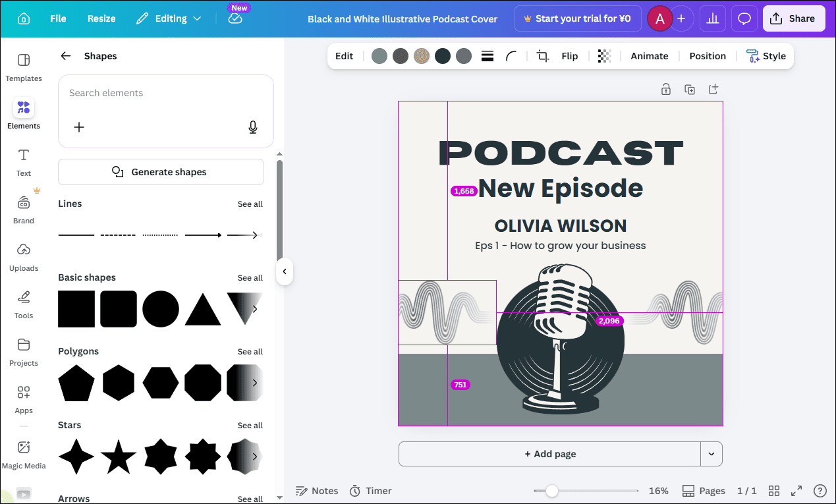This screenshot has height=504, width=836.
Task: Toggle full screen mode
Action: (x=796, y=491)
